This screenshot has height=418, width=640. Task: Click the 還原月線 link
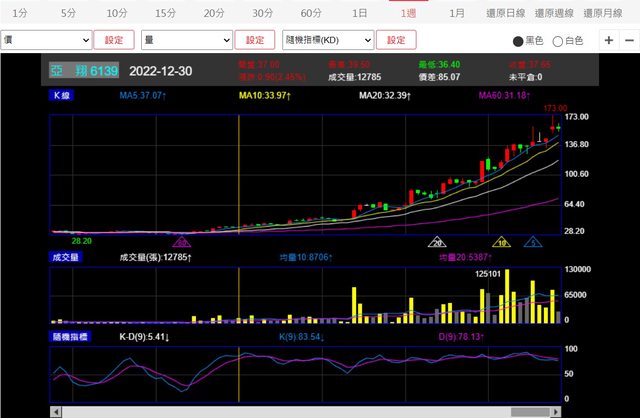(607, 13)
